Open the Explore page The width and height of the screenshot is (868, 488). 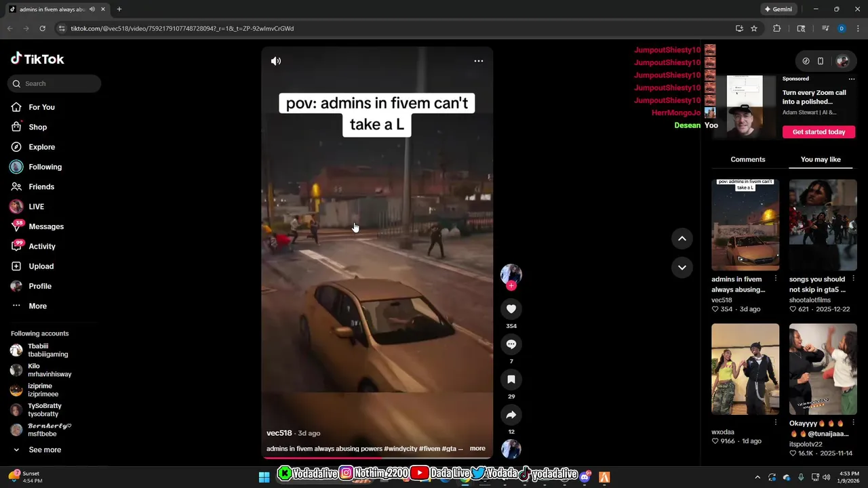pos(41,147)
